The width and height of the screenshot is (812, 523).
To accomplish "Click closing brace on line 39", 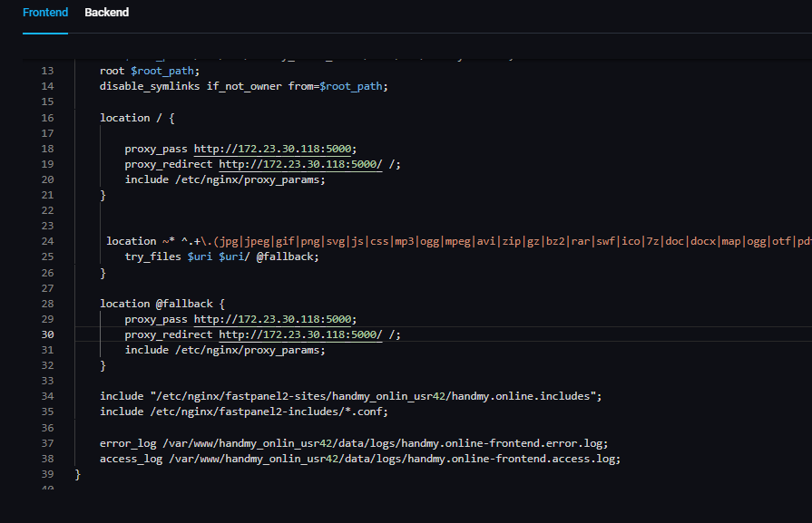I will (x=78, y=474).
